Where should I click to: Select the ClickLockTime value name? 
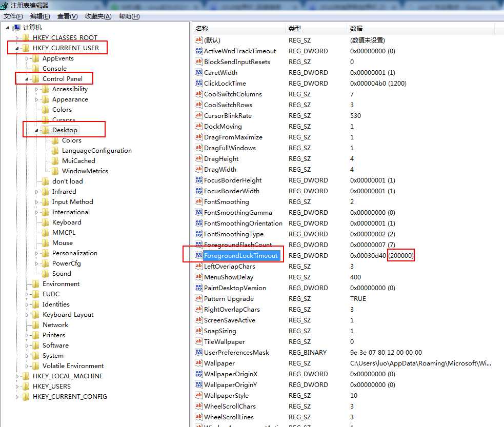click(x=225, y=83)
